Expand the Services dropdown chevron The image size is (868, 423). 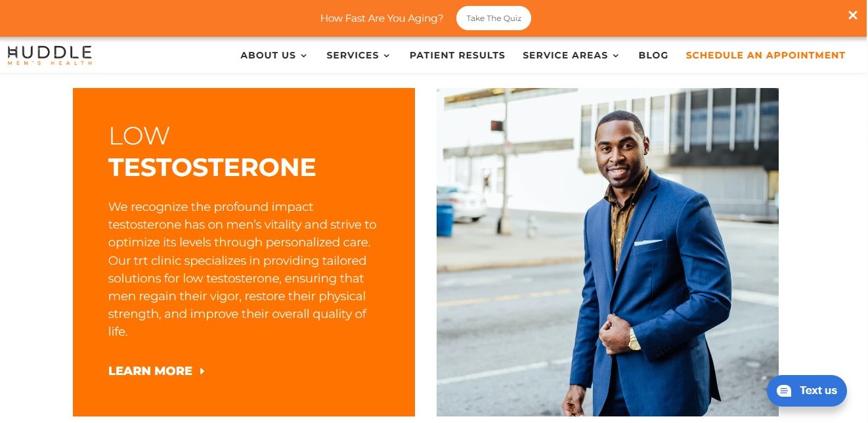tap(387, 56)
